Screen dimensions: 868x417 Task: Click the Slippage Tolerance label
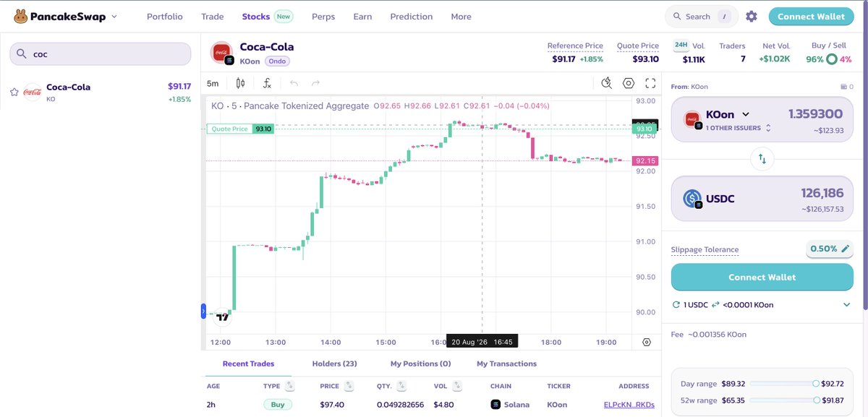[705, 250]
